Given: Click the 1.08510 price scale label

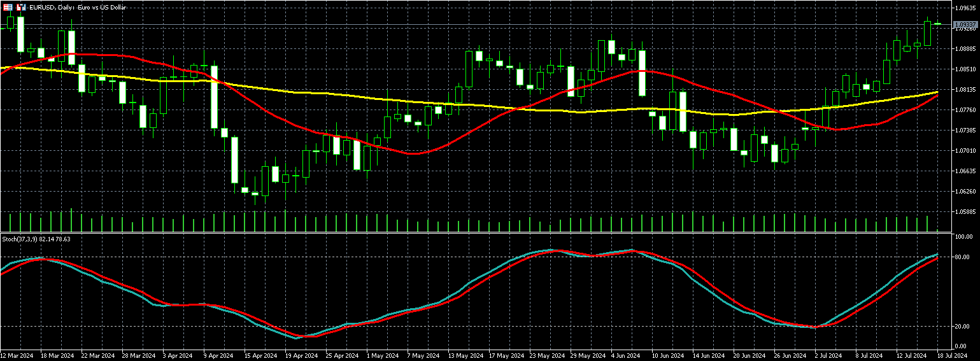Looking at the screenshot, I should click(964, 69).
